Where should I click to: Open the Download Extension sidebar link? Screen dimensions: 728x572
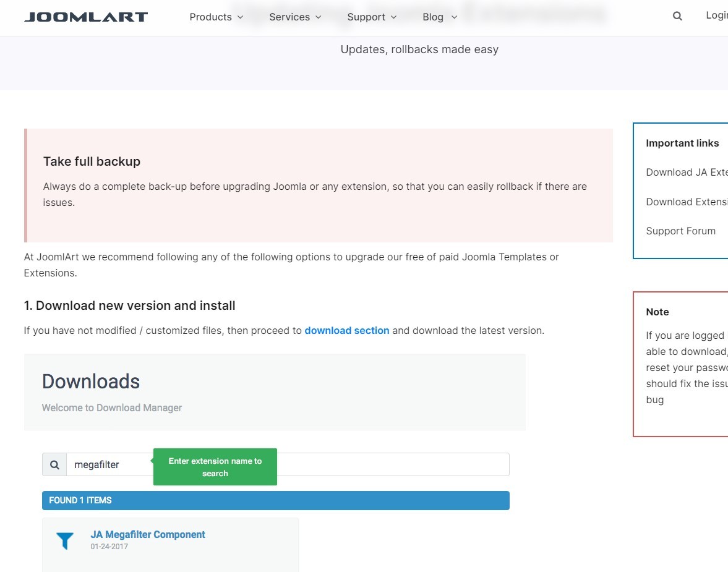687,202
